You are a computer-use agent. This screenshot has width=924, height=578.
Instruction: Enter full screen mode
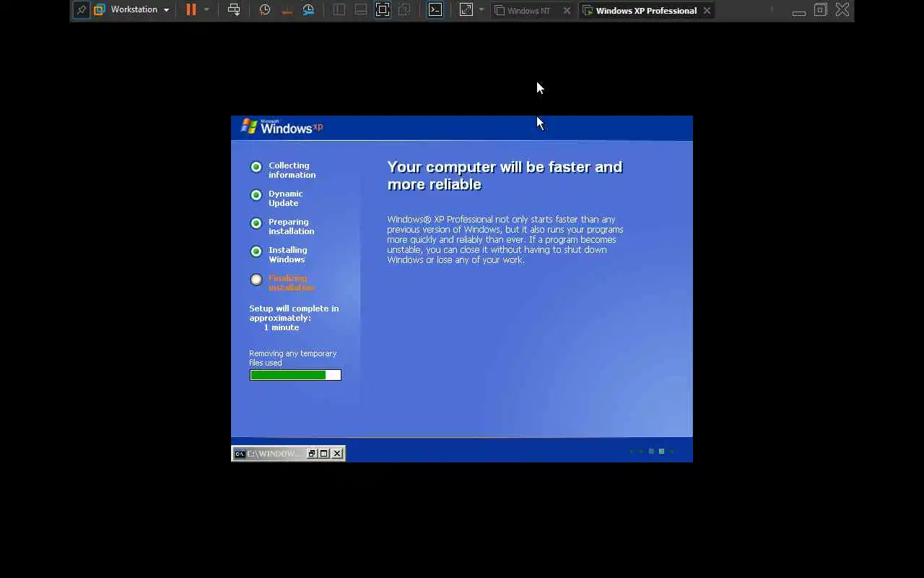(x=383, y=10)
